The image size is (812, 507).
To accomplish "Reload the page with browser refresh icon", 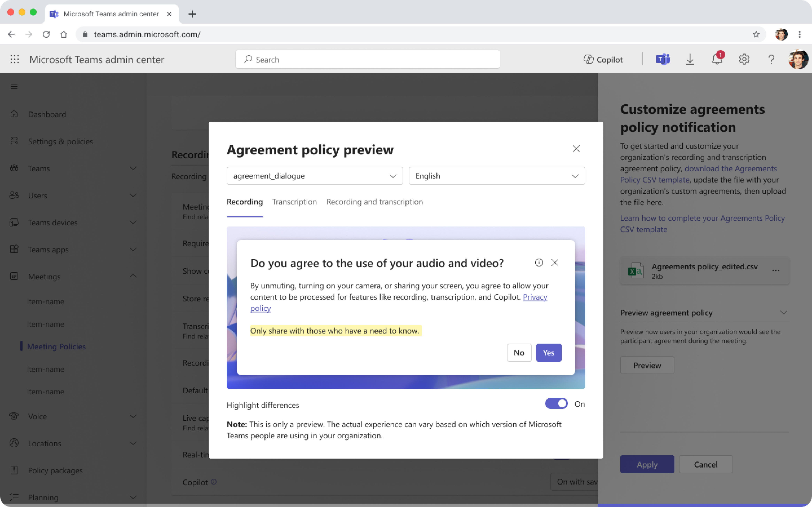I will [46, 34].
